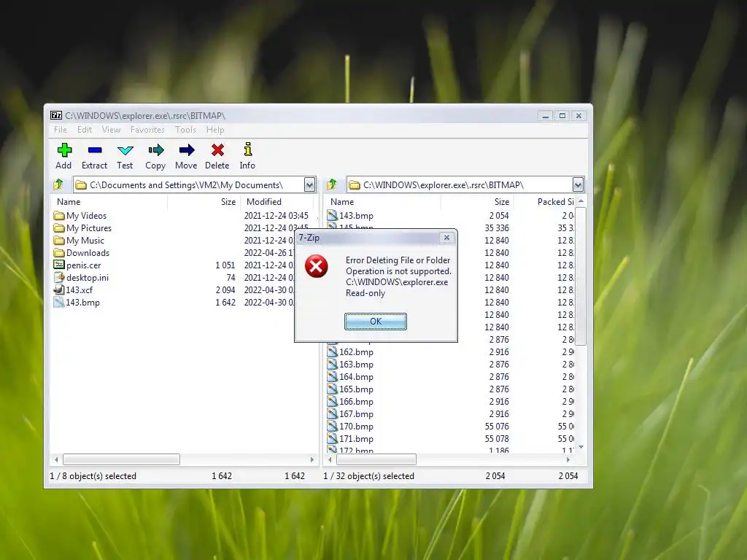Sort left panel by Modified column
The height and width of the screenshot is (560, 747).
pyautogui.click(x=276, y=202)
